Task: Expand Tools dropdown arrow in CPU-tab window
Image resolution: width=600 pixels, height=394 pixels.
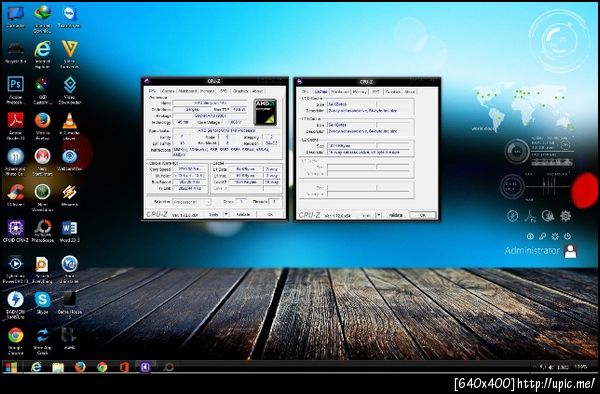Action: (226, 215)
